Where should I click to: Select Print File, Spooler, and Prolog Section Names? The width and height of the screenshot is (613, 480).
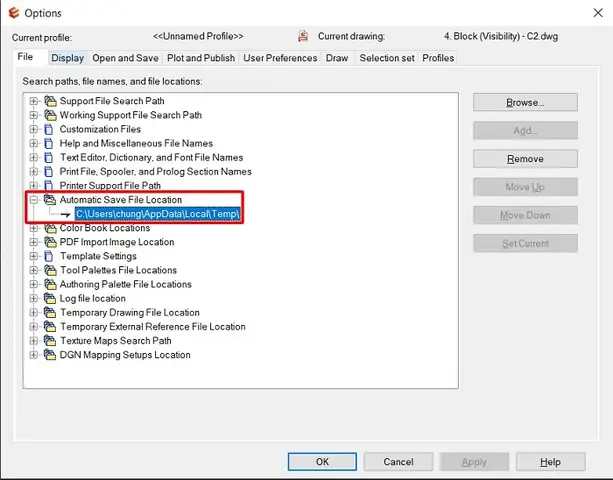156,172
